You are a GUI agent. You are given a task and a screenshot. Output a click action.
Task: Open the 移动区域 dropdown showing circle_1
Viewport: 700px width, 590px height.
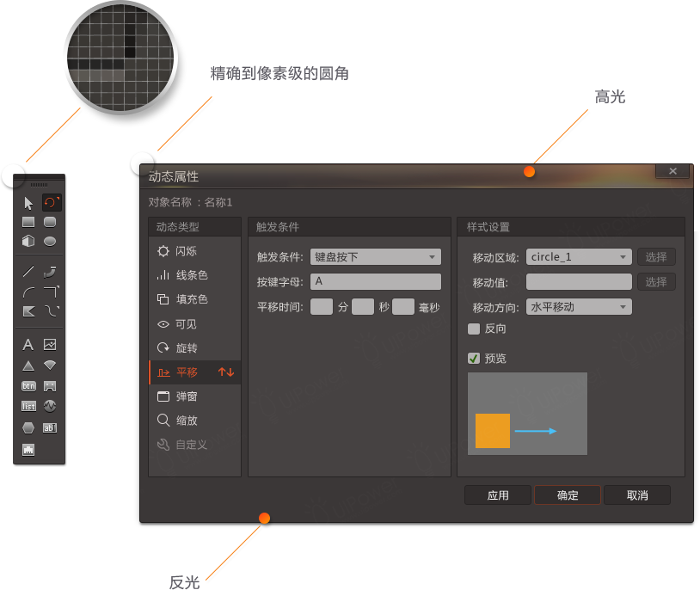579,257
